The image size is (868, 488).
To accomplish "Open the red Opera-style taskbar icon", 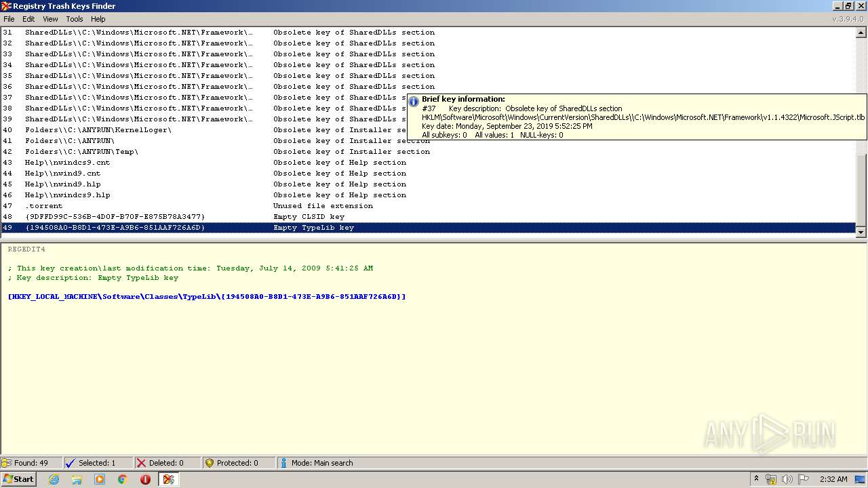I will point(145,479).
